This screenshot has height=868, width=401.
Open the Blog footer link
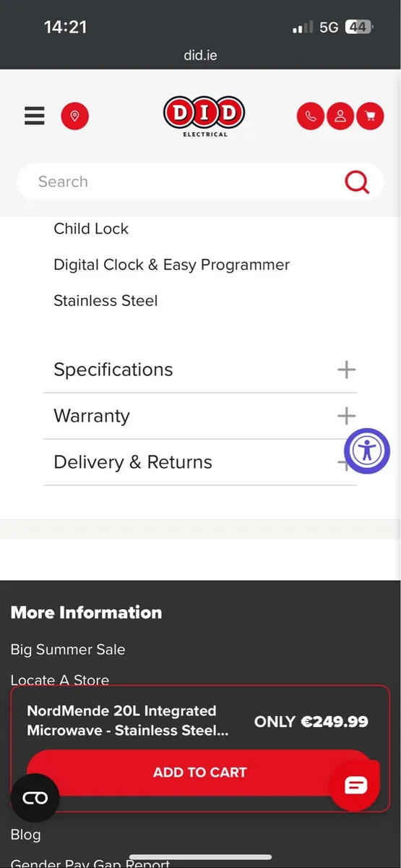[x=25, y=834]
